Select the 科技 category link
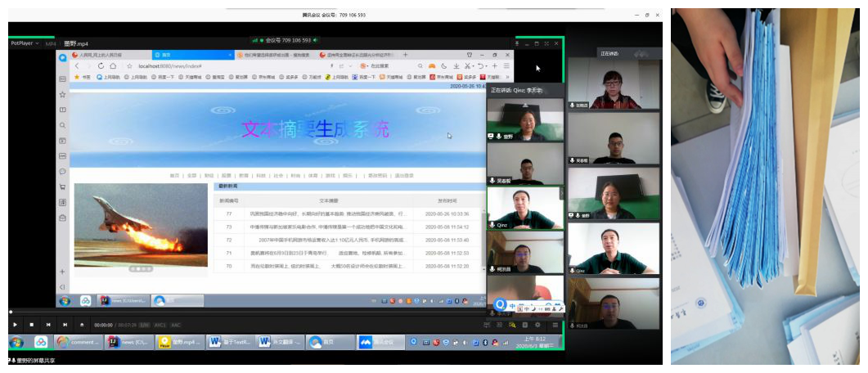This screenshot has width=868, height=373. coord(260,175)
